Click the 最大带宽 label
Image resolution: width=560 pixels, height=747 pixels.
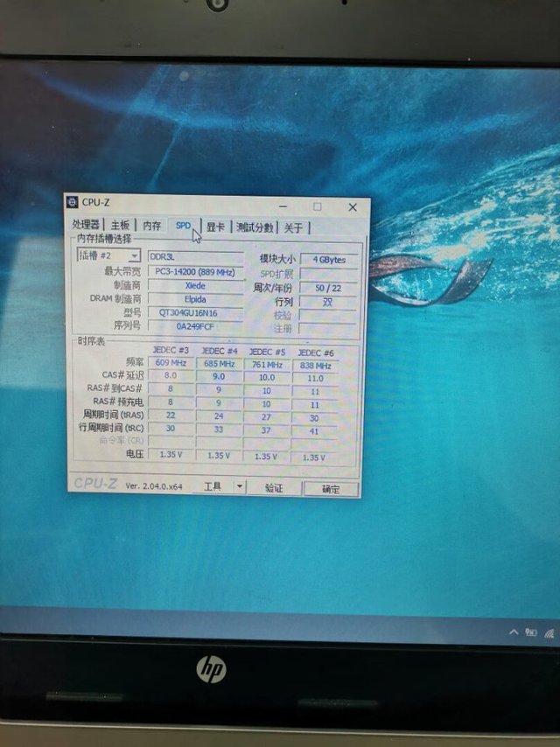point(122,271)
